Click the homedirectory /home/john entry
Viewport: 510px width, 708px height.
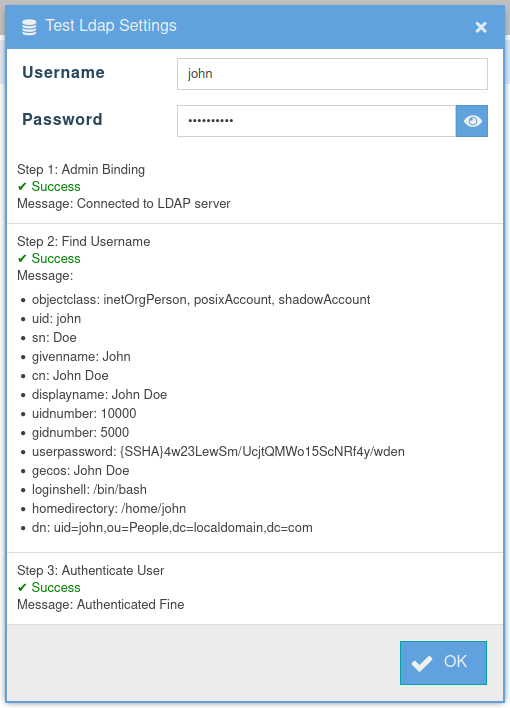[x=109, y=508]
